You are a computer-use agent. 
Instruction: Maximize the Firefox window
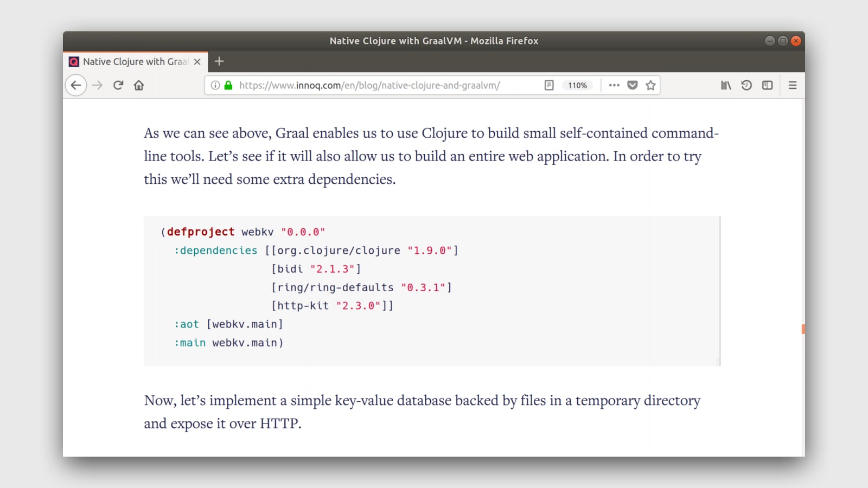(783, 41)
